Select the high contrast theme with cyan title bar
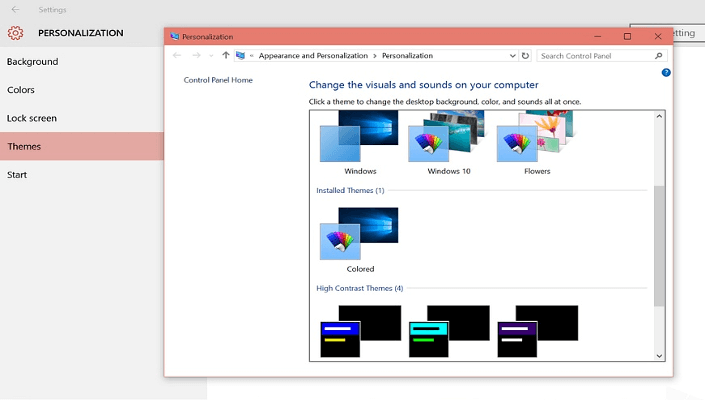Viewport: 705px width, 400px height. (x=449, y=332)
